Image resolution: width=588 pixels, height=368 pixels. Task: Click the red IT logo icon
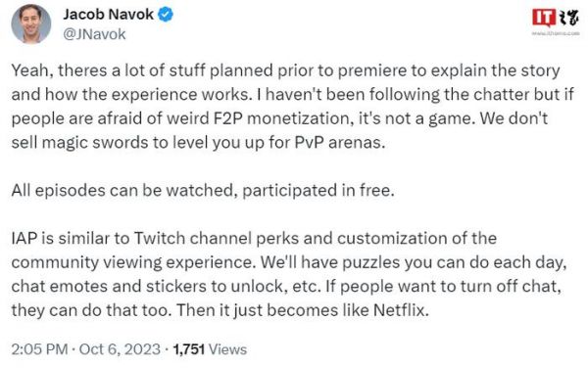[543, 18]
